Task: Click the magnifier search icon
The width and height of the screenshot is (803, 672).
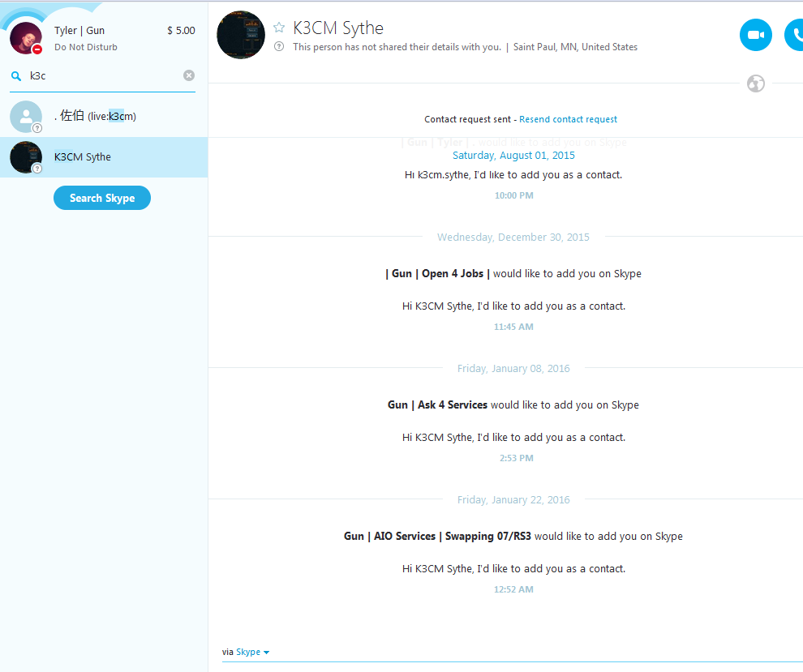Action: point(16,75)
